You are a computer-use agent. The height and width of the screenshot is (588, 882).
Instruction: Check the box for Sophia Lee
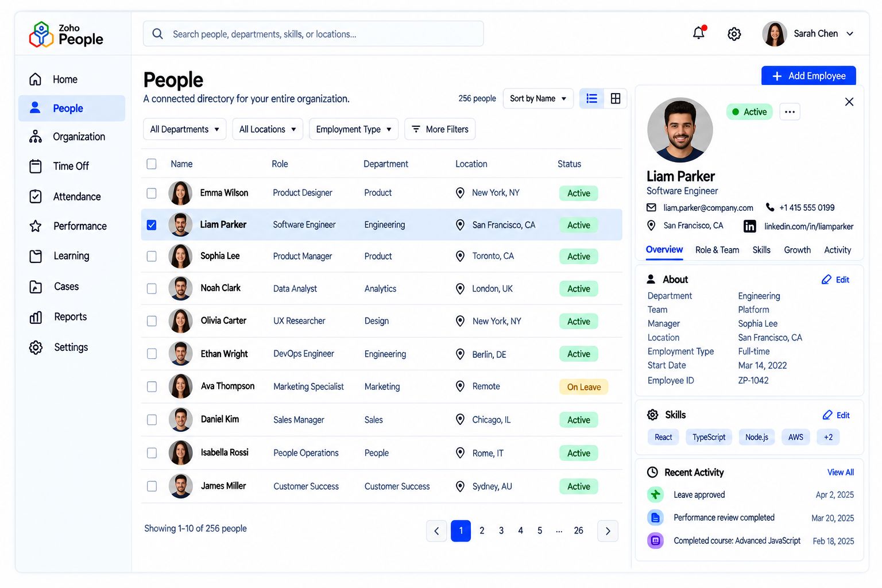(x=152, y=256)
